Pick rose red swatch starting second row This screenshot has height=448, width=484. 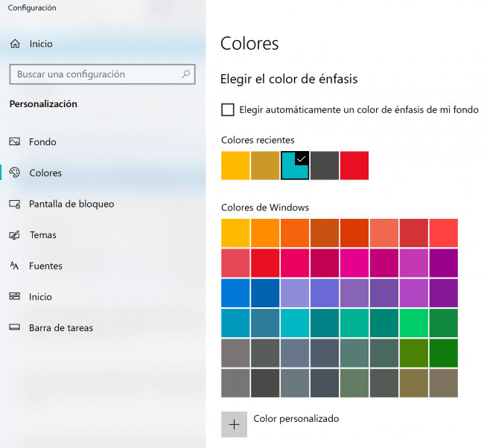coord(235,263)
